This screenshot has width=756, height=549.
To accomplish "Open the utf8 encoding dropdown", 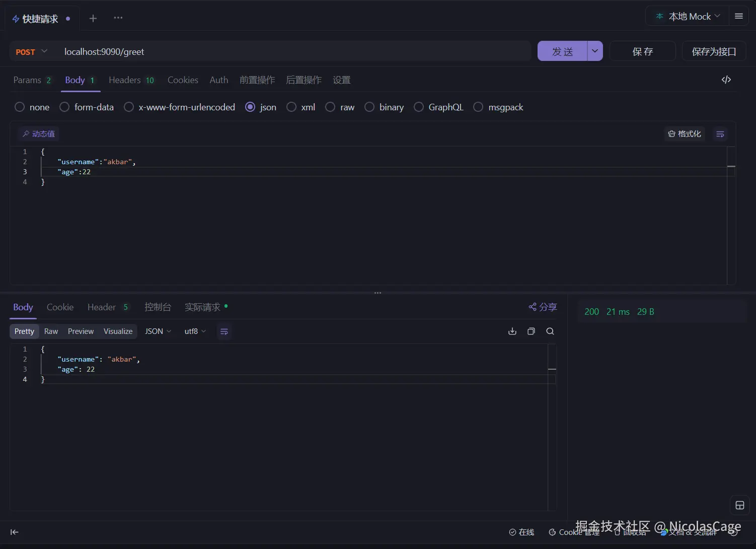I will [x=195, y=331].
